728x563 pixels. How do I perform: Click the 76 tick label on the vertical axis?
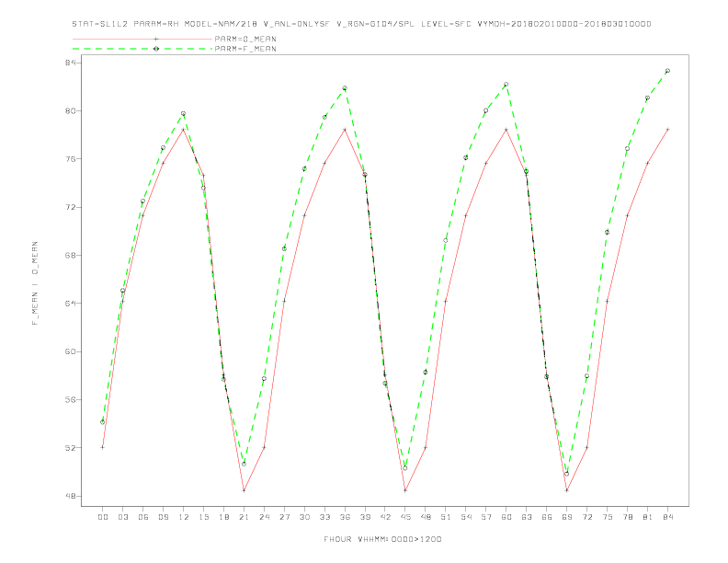point(71,159)
